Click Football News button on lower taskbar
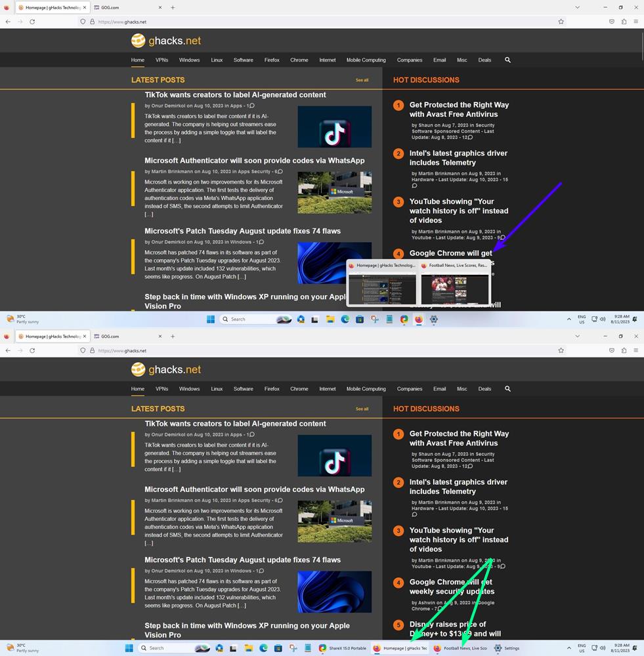 pos(460,648)
